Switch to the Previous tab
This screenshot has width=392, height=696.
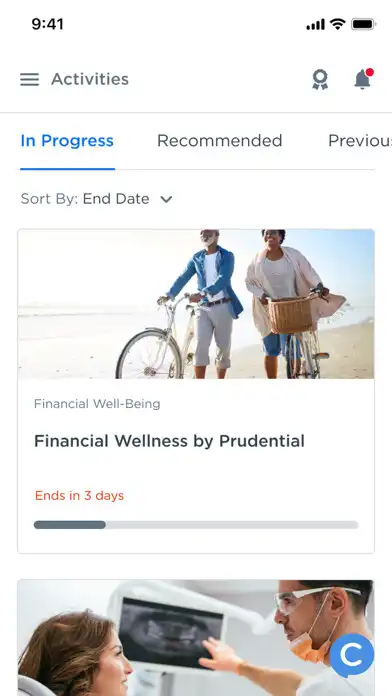360,141
